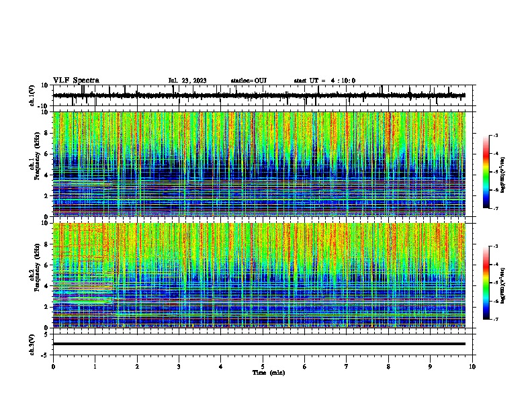Click the "station=OUI" header label

click(x=249, y=81)
